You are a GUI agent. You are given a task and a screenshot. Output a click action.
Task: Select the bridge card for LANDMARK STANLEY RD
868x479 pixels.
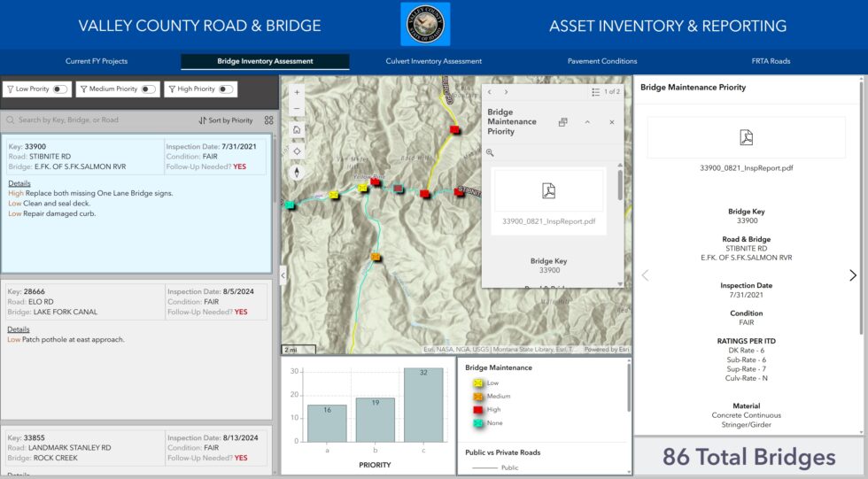[136, 450]
